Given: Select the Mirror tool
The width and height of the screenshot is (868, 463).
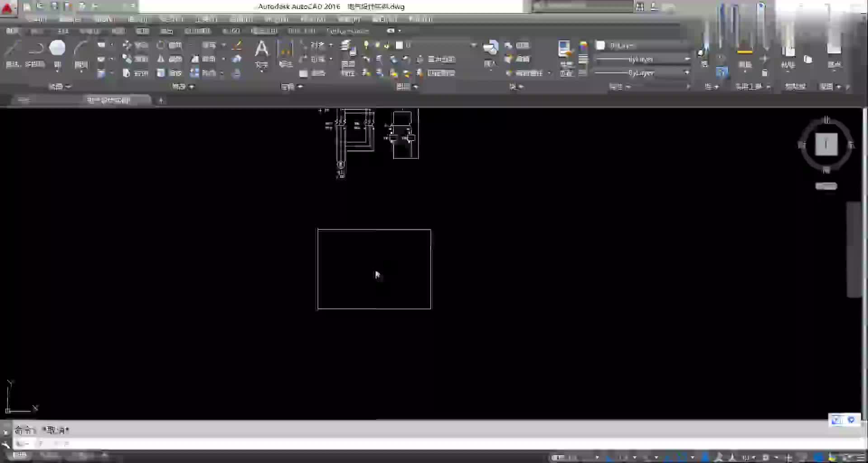Looking at the screenshot, I should (x=169, y=59).
